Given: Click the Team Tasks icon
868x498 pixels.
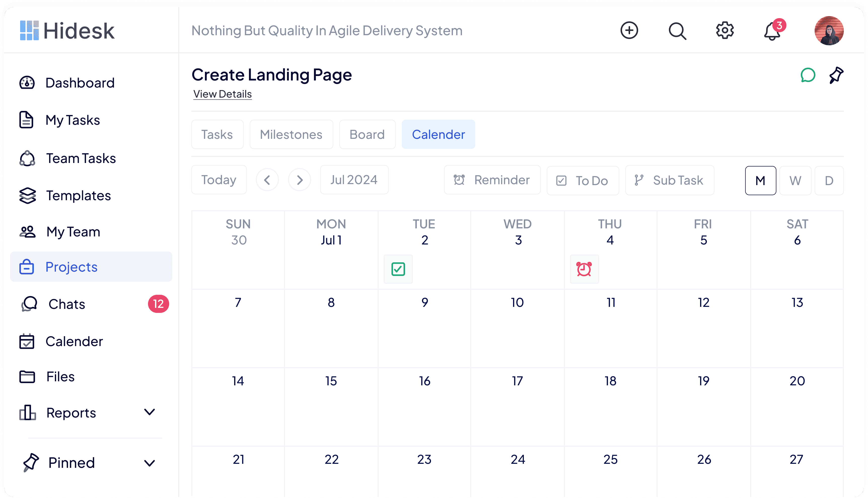Looking at the screenshot, I should [27, 158].
